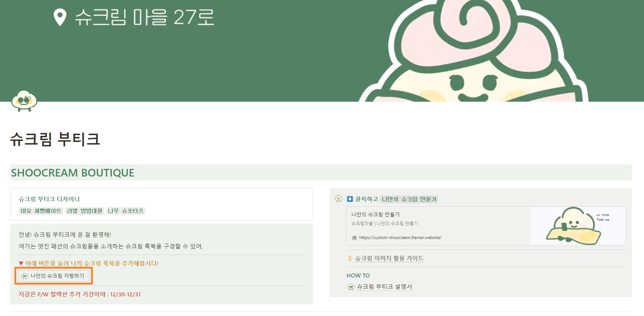Click the cream puff icon inside 나만의 슈크림 자랑하기 button

25,276
